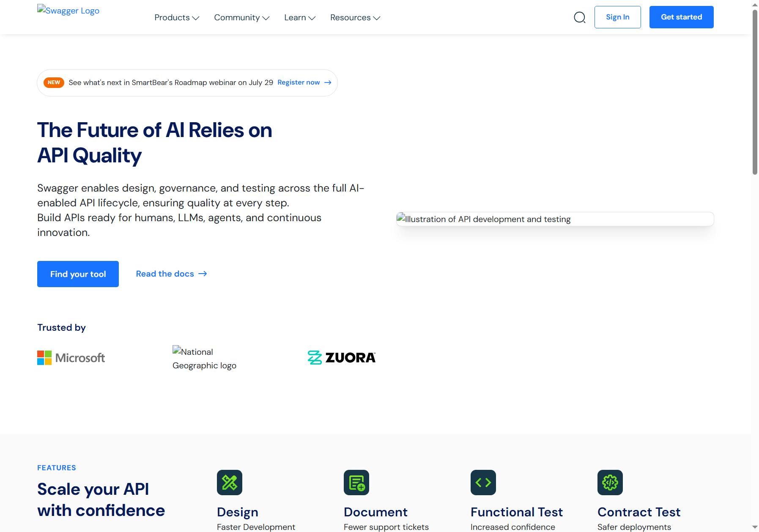Click the API development illustration image
This screenshot has width=759, height=532.
point(555,219)
